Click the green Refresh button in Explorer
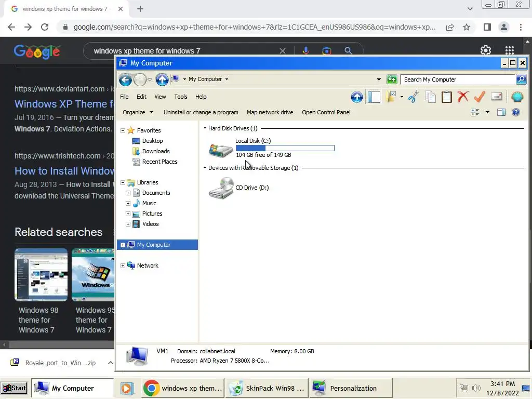Screen dimensions: 532x399 (x=392, y=79)
